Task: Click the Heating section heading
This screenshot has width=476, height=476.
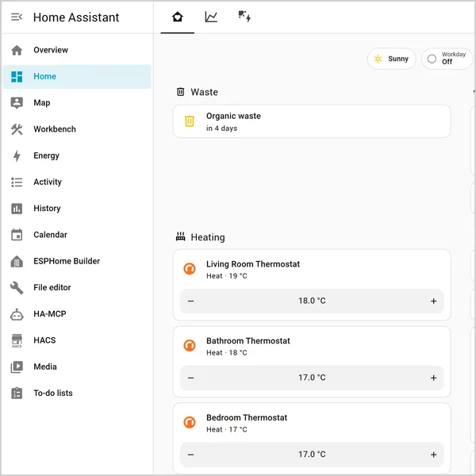Action: [208, 237]
